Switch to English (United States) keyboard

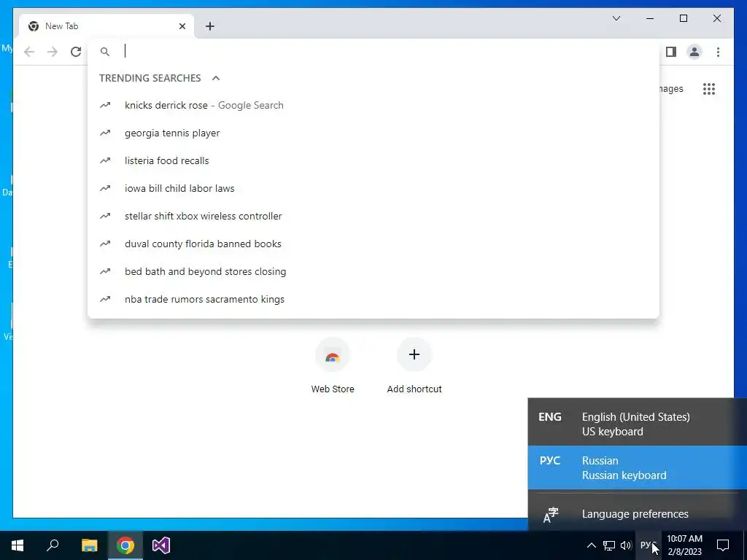638,424
